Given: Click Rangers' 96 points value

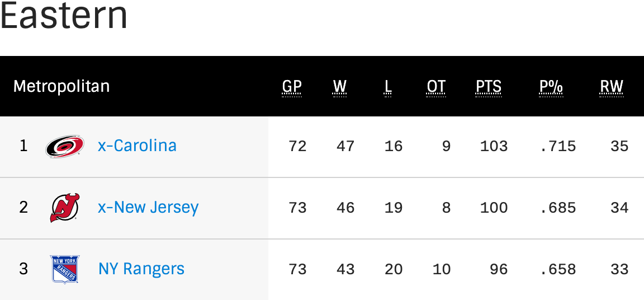Looking at the screenshot, I should (498, 270).
